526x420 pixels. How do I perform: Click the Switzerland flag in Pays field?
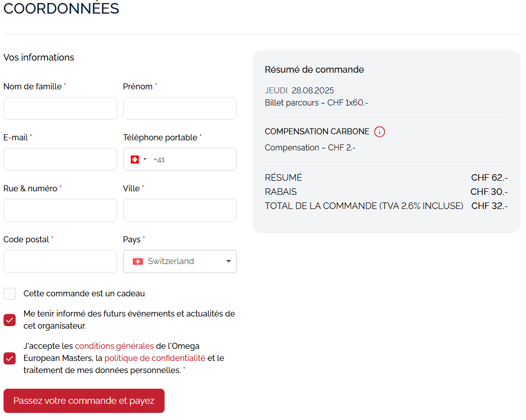(x=137, y=261)
